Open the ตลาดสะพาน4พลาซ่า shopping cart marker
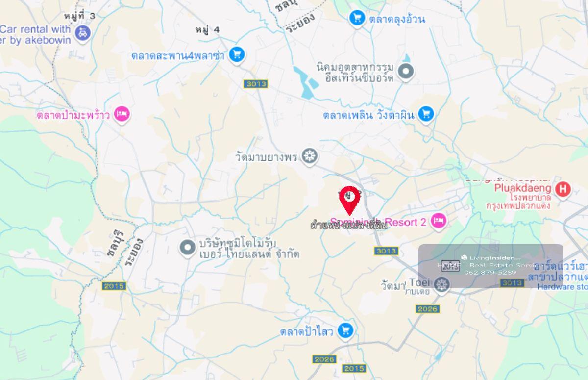 [237, 54]
